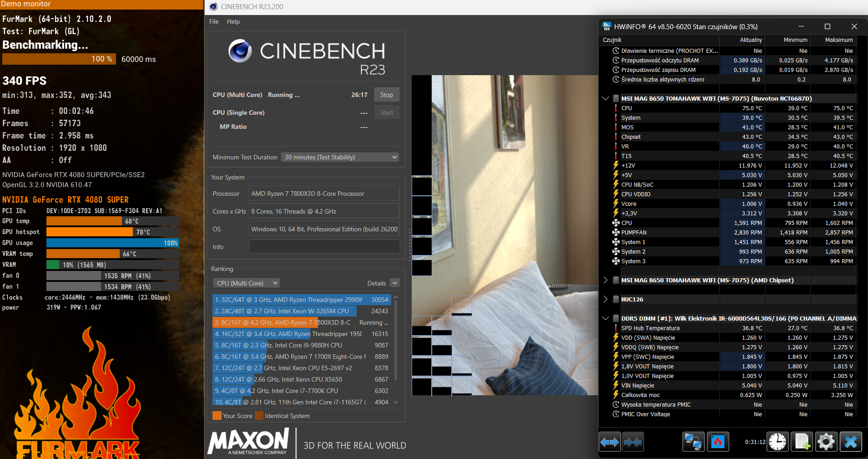Open the Cinebench File menu
The width and height of the screenshot is (868, 459).
[214, 21]
